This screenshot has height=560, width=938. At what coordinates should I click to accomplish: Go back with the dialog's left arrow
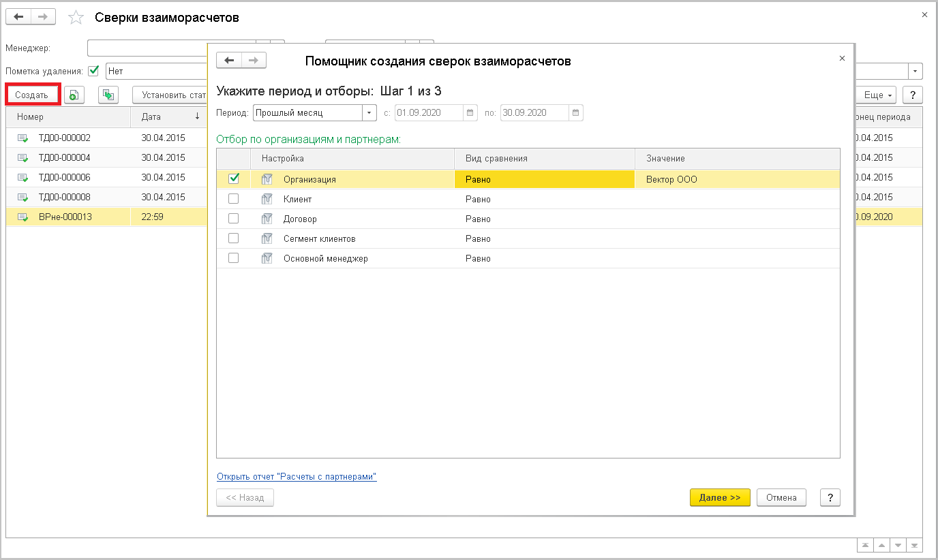tap(229, 61)
